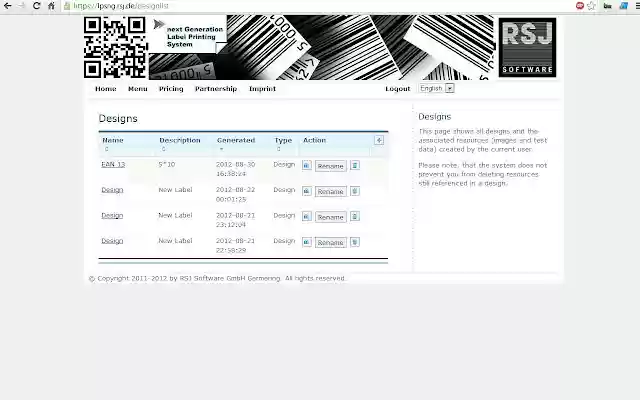This screenshot has height=400, width=640.
Task: Click the copyright RSJ Software GmbH footer text
Action: pos(217,278)
